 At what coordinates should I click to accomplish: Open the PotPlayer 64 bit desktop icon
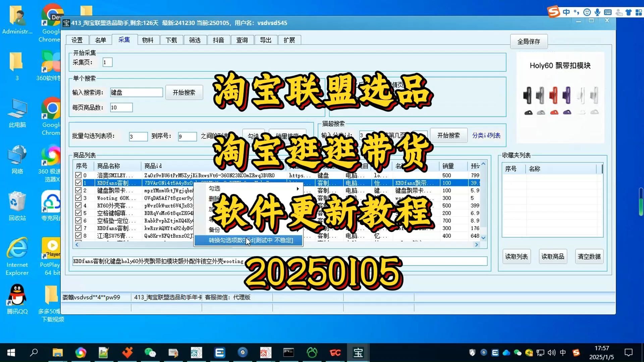pos(50,256)
